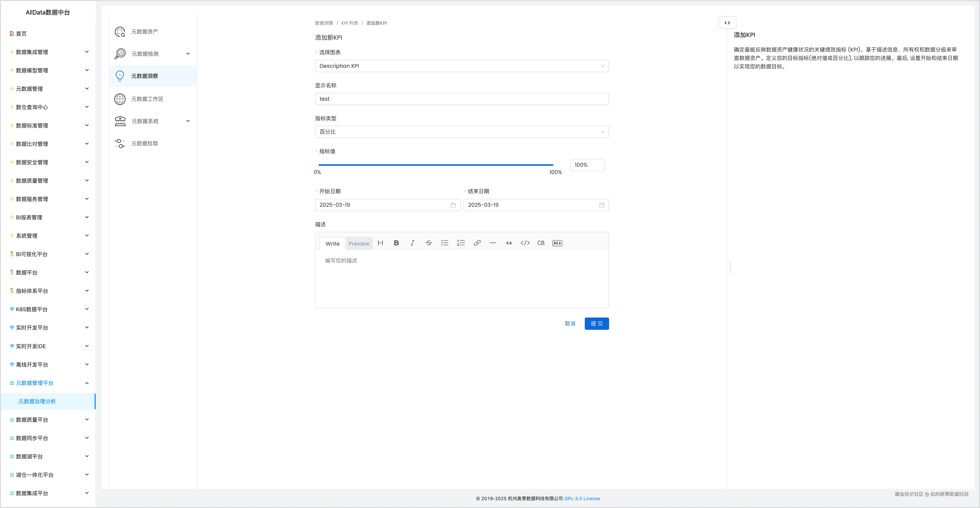Click the 指标值 percentage slider track
Viewport: 980px width, 508px height.
click(436, 165)
